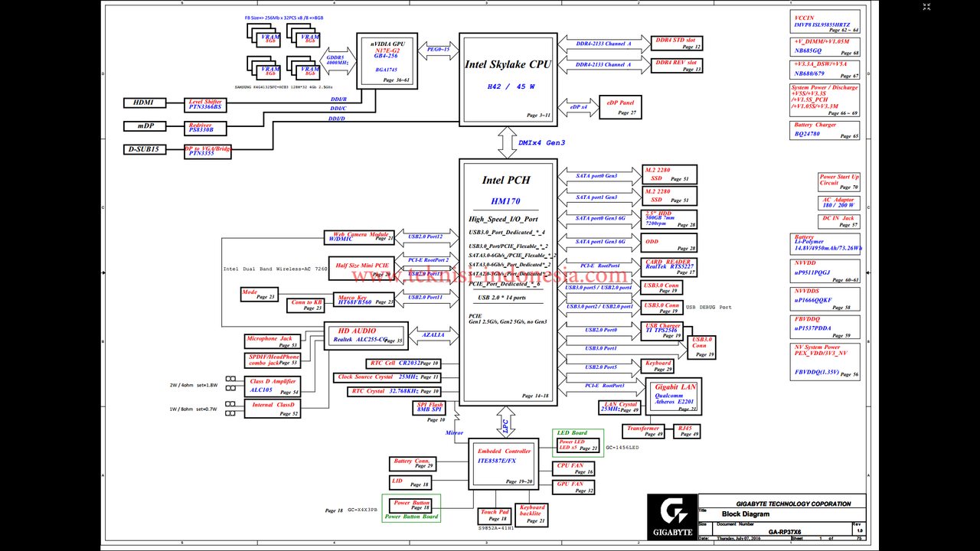The height and width of the screenshot is (551, 980).
Task: Click the ODD block
Action: (669, 243)
